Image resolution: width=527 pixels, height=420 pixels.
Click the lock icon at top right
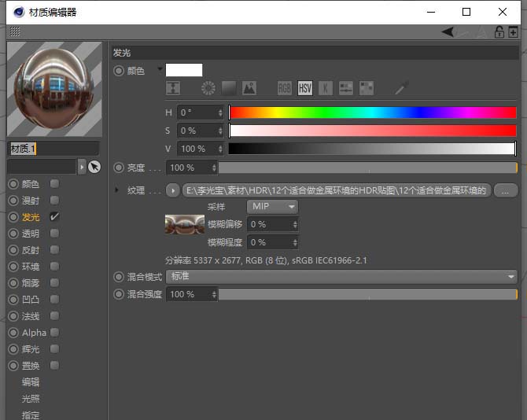pos(499,32)
